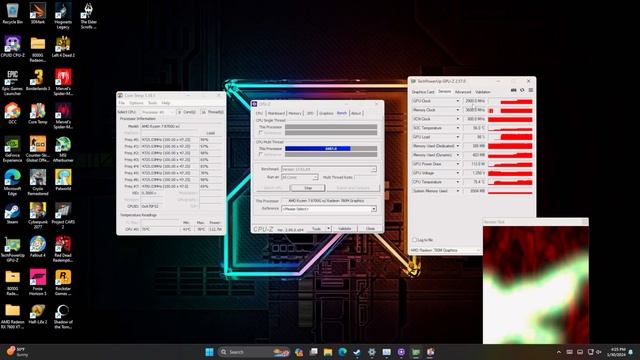Click GPU-Z refresh icon
Viewport: 640px width, 360px height.
point(522,90)
